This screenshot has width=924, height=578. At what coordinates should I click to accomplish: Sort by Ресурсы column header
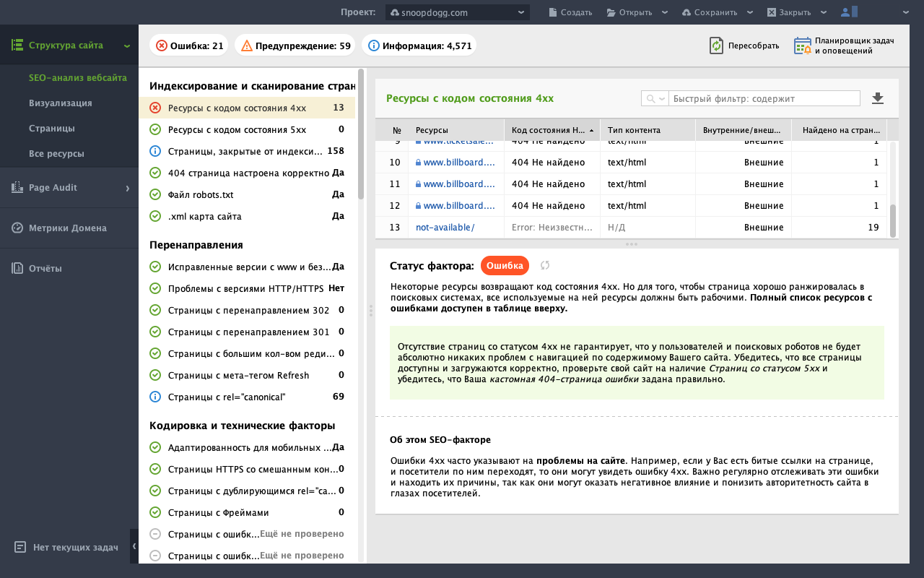(x=456, y=130)
